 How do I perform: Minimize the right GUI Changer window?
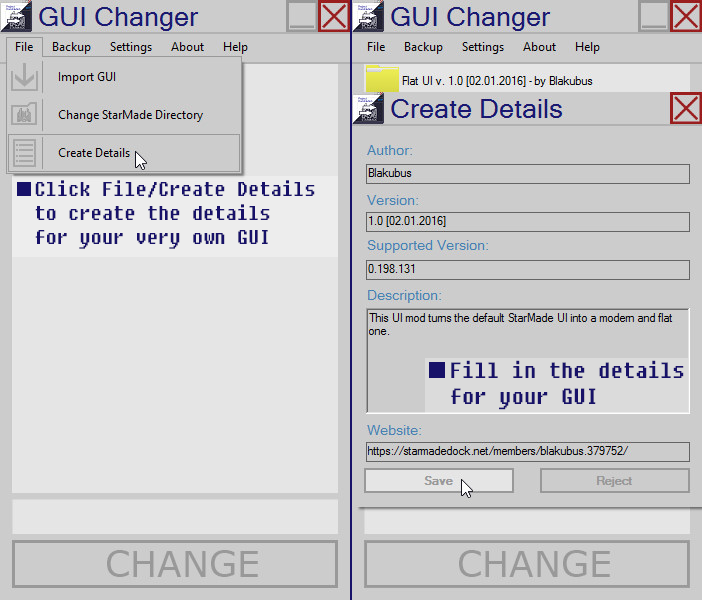pos(654,16)
